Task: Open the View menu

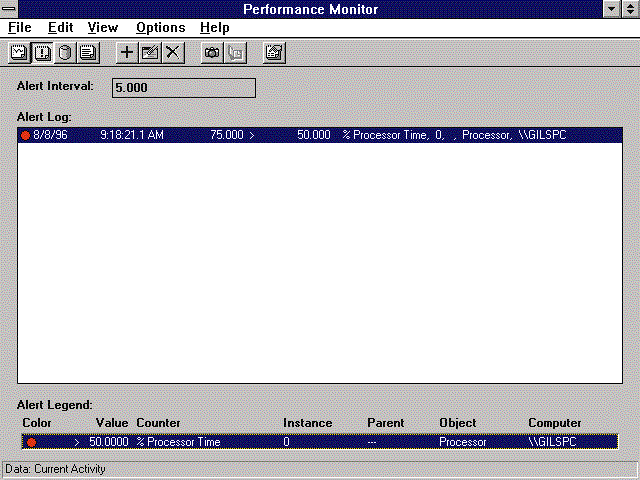Action: click(103, 28)
